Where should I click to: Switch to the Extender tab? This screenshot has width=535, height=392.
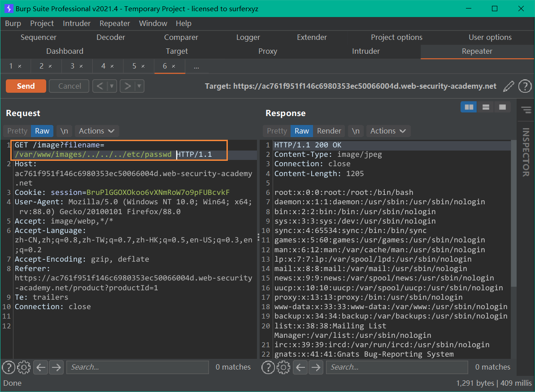(x=312, y=37)
